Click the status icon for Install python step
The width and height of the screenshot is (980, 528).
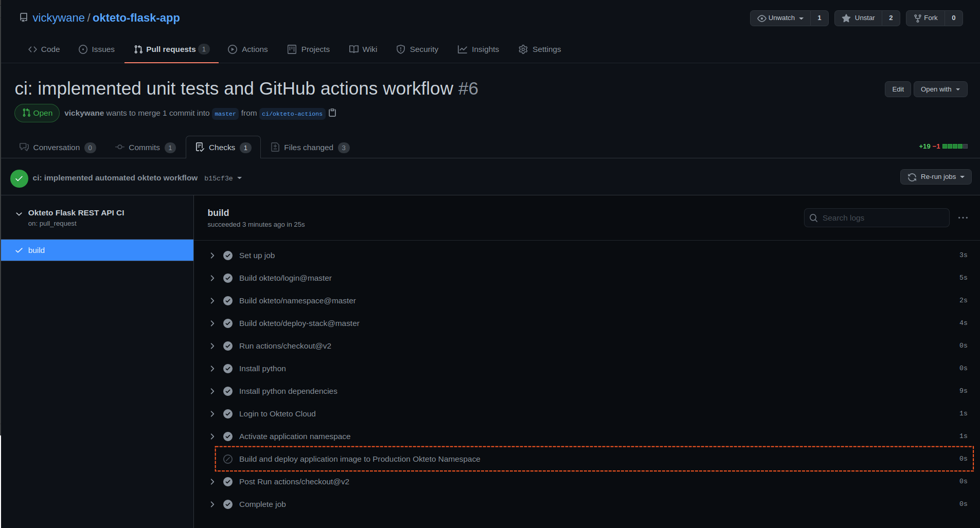point(228,369)
